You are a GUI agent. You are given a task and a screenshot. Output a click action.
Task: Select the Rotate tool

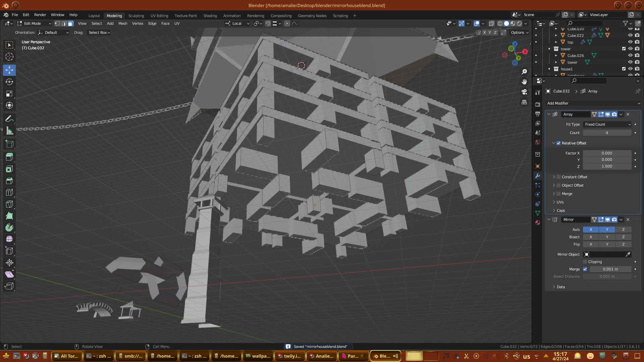(9, 82)
